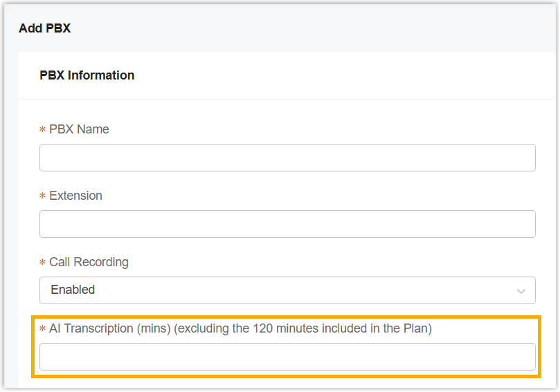Screen dimensions: 560x392
Task: Click the chevron arrow in Call Recording
Action: [x=521, y=291]
